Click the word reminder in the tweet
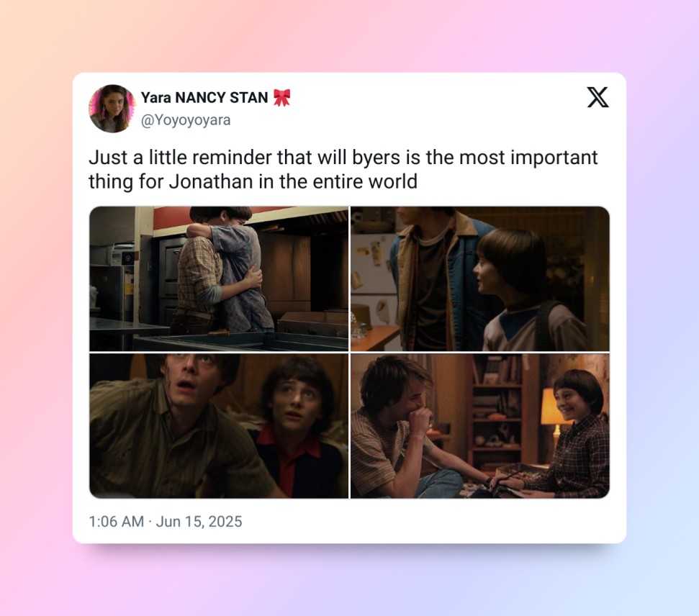The width and height of the screenshot is (699, 616). [232, 158]
